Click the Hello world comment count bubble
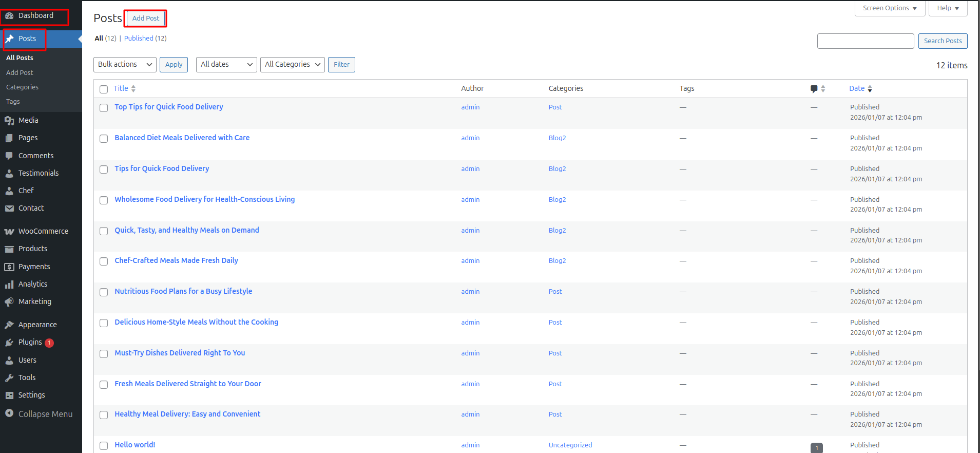This screenshot has height=453, width=980. [816, 447]
